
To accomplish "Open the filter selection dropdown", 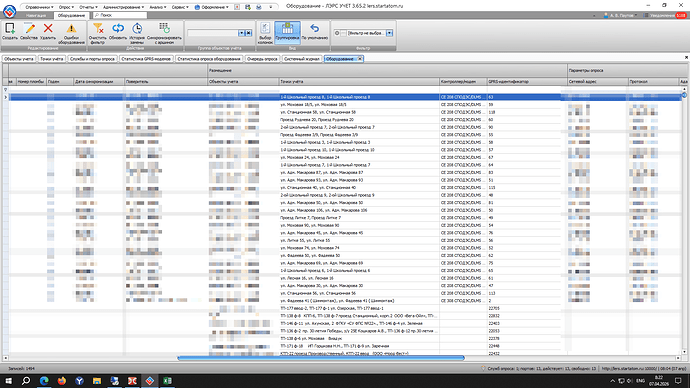I will 389,33.
